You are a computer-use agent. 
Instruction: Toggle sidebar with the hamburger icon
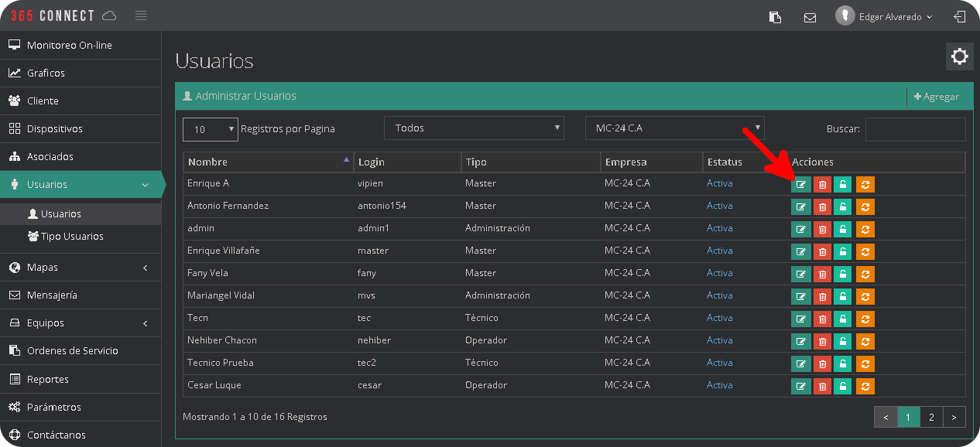[x=140, y=15]
